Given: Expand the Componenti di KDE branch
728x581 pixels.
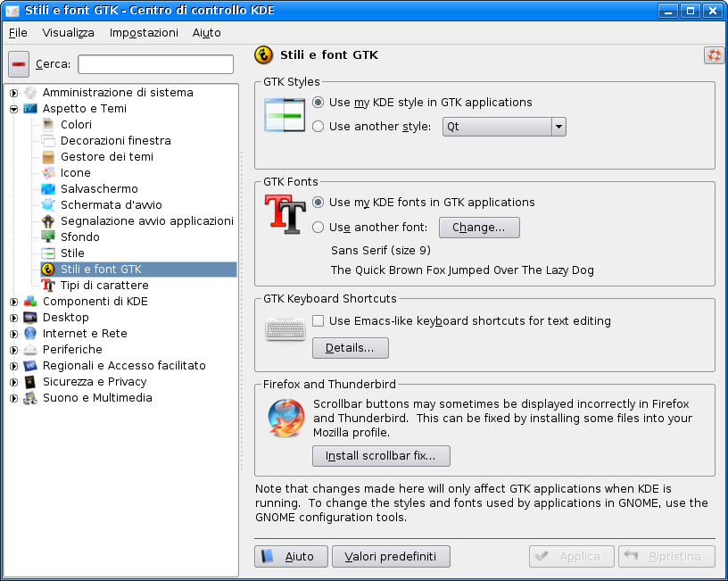Looking at the screenshot, I should click(x=13, y=302).
